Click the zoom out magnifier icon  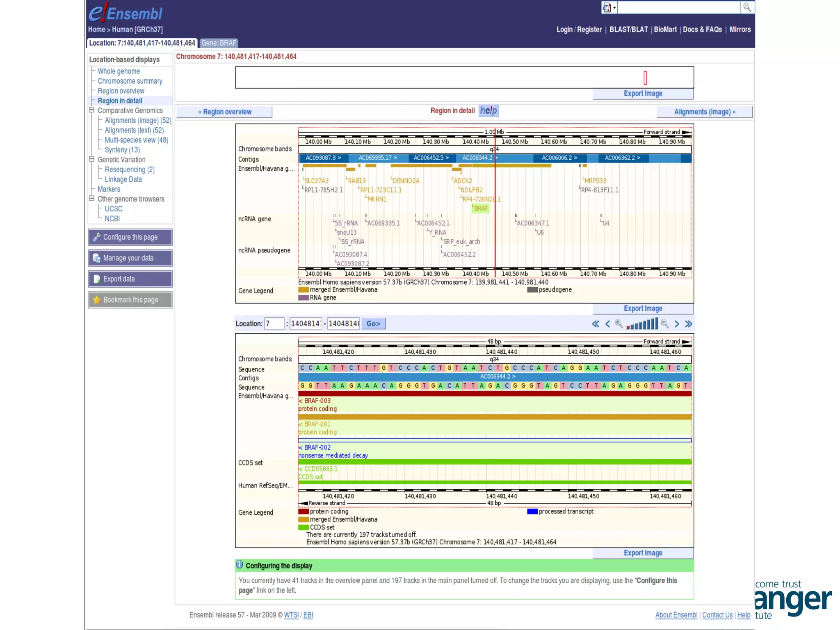tap(665, 324)
